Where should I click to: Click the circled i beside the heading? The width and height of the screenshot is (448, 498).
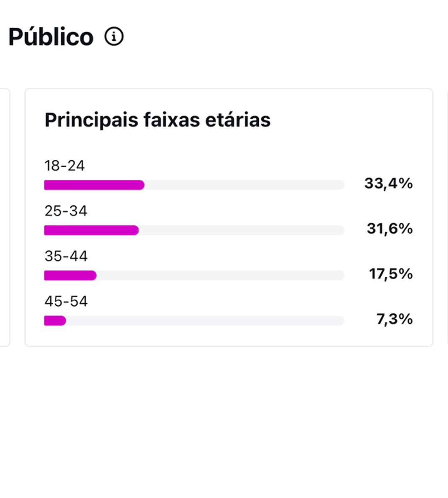pyautogui.click(x=113, y=37)
